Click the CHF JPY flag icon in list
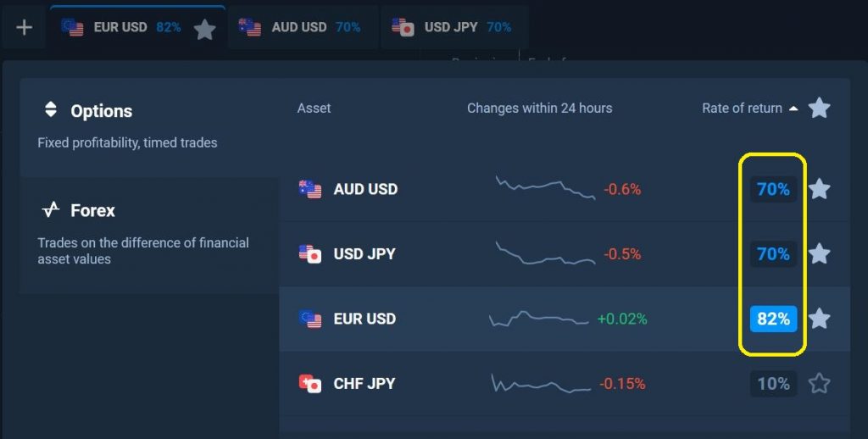Image resolution: width=868 pixels, height=439 pixels. click(310, 384)
